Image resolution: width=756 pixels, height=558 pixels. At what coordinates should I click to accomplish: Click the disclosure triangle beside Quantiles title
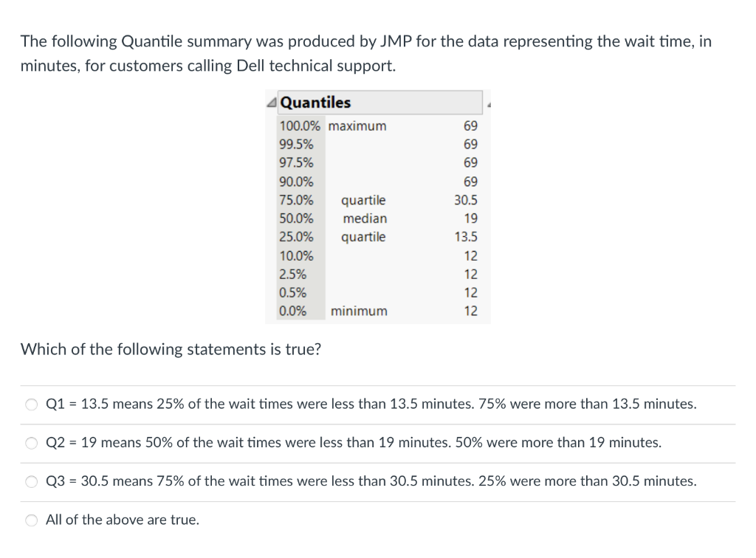pos(271,102)
